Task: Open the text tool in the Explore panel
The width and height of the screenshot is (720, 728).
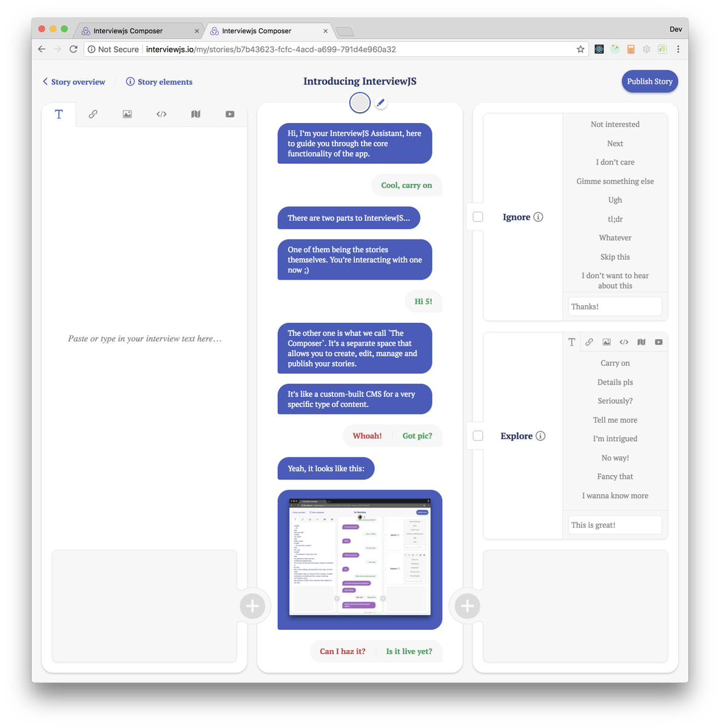Action: click(x=571, y=342)
